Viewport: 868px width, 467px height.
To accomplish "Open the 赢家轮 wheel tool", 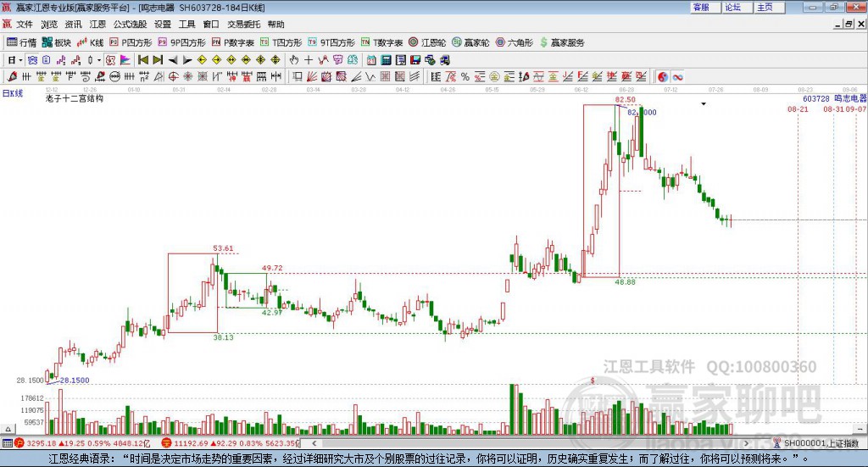I will [470, 42].
